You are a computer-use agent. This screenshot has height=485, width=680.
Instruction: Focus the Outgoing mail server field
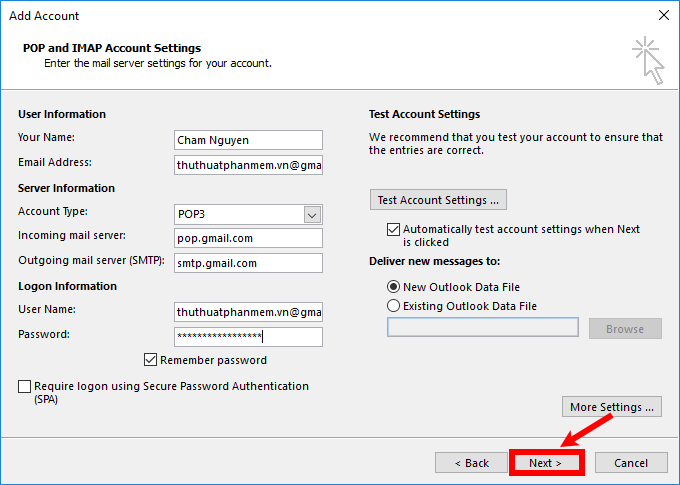pos(248,263)
